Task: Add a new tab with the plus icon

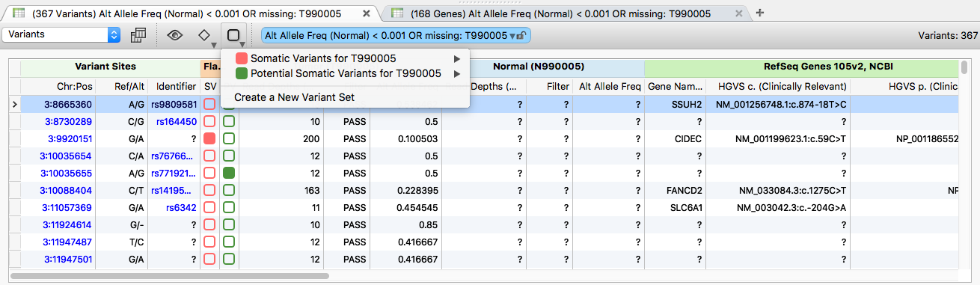Action: coord(760,13)
